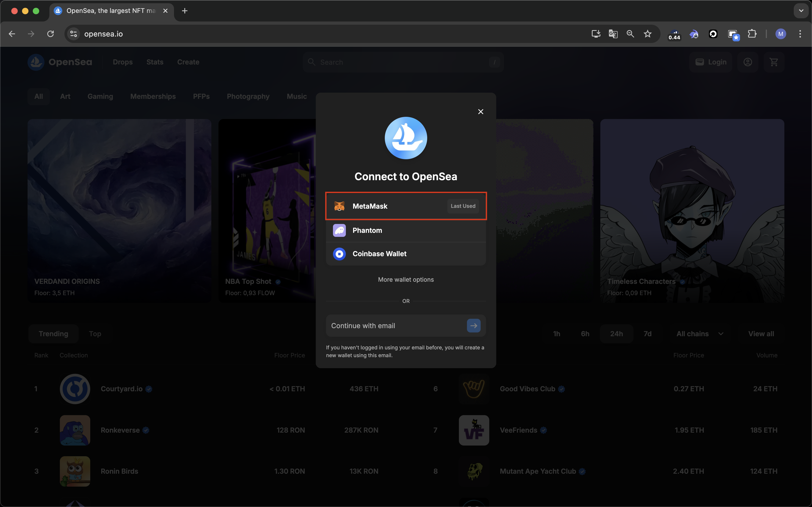Click the MetaMask fox icon

pos(339,206)
